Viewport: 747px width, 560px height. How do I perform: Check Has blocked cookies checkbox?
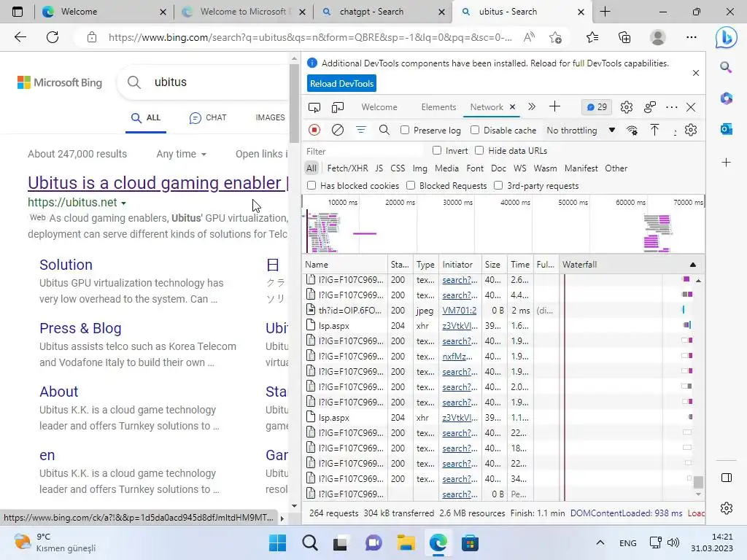pos(311,185)
